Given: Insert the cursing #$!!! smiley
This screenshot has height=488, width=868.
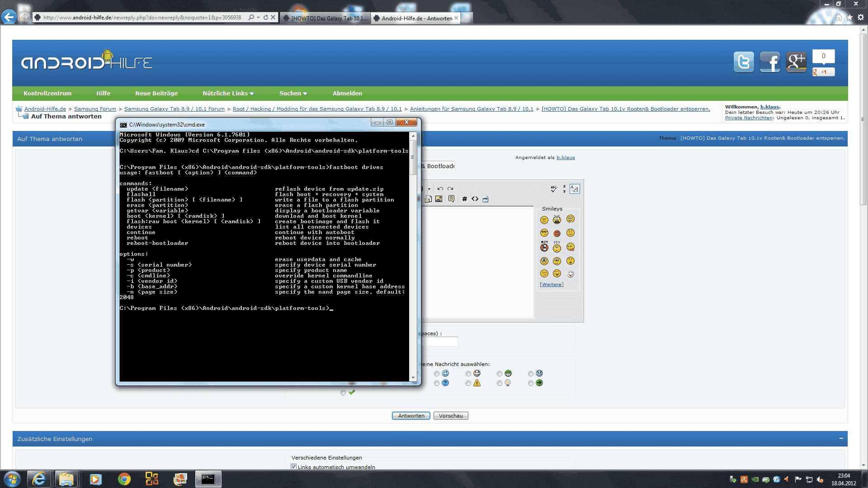Looking at the screenshot, I should pos(544,246).
